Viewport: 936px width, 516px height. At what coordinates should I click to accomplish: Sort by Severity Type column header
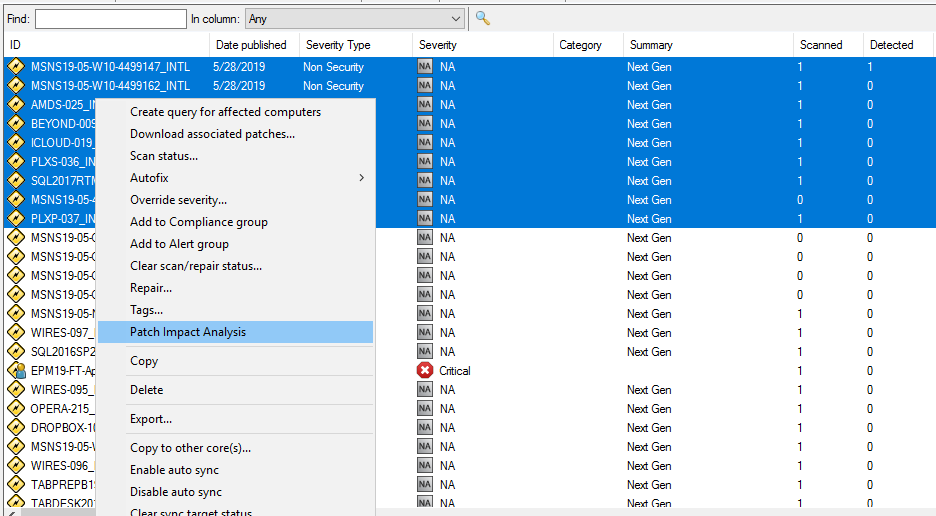tap(338, 45)
